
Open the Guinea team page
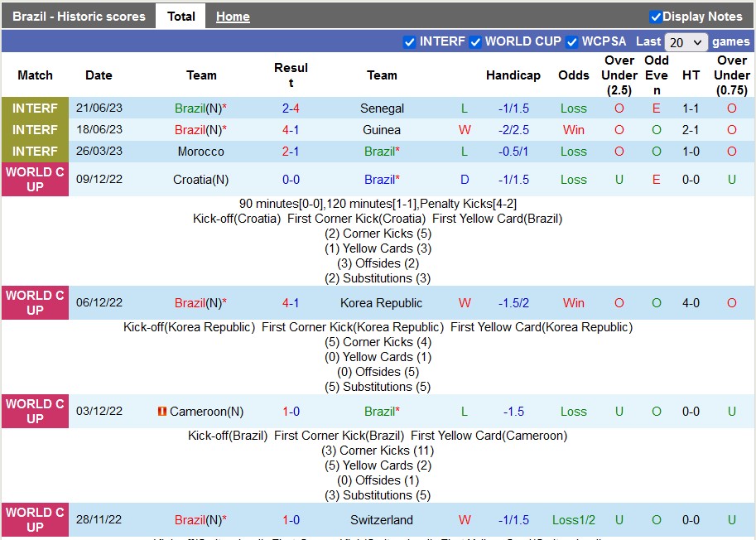pos(382,130)
